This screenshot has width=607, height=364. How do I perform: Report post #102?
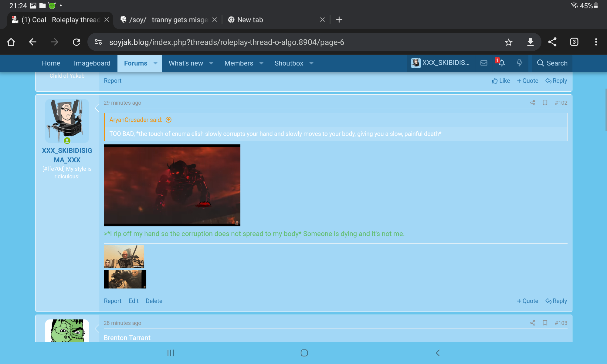113,301
